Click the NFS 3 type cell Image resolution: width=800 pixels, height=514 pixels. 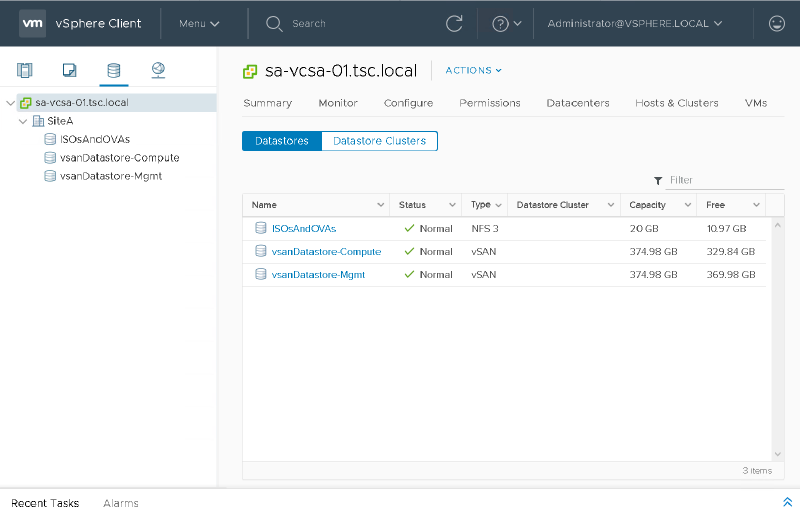tap(485, 229)
